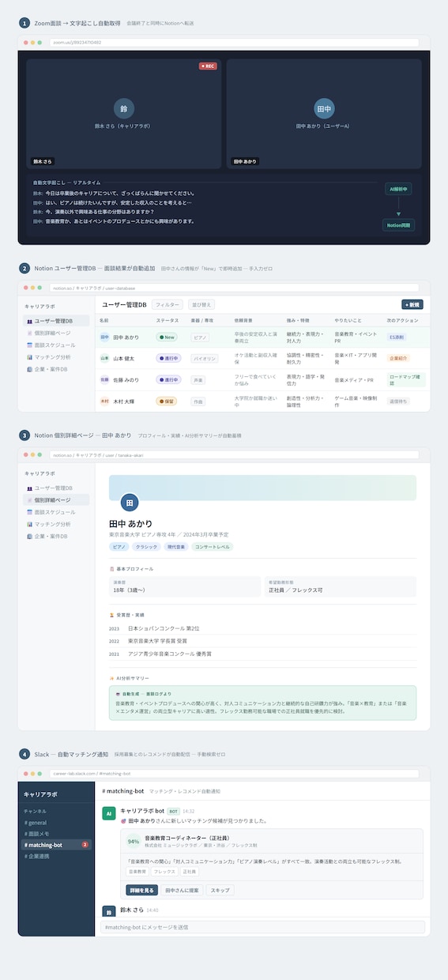This screenshot has width=448, height=980.
Task: Click the 作曲 instrument tag
Action: [x=198, y=401]
